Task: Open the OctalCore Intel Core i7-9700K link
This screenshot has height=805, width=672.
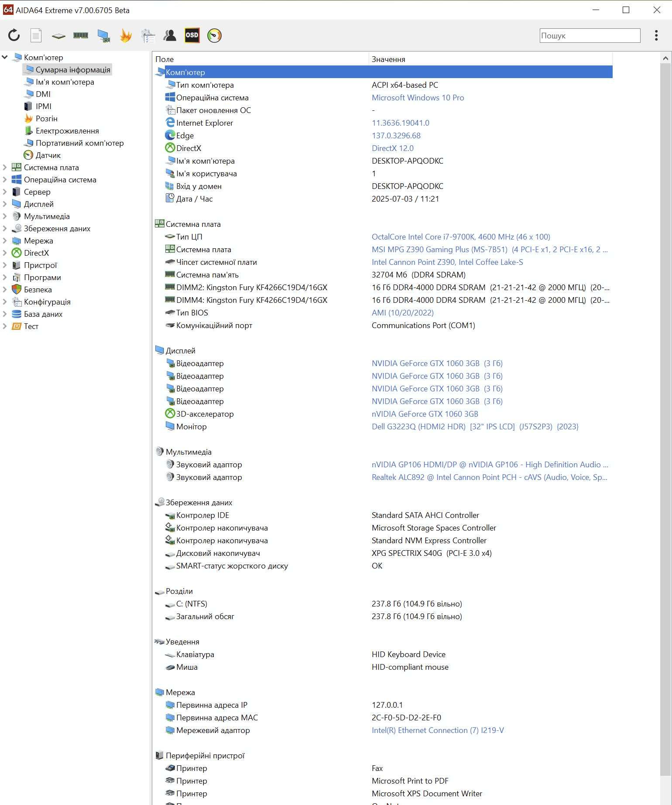Action: [461, 236]
